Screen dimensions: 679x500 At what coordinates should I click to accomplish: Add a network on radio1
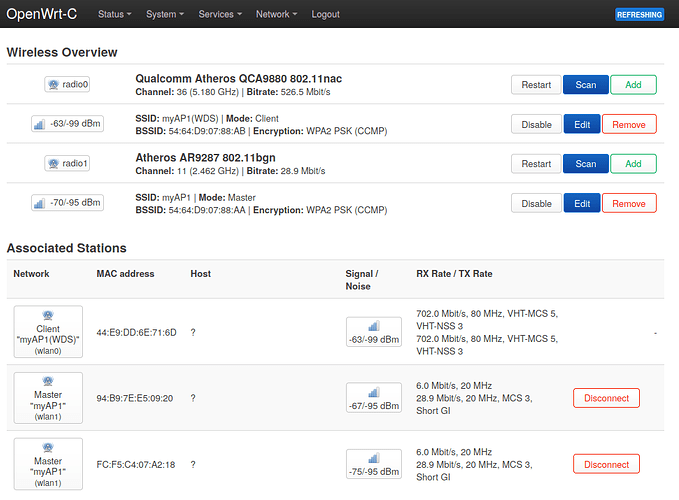(633, 164)
